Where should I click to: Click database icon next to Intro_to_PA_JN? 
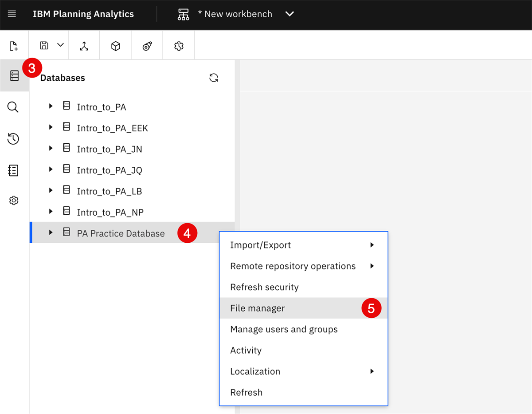[66, 148]
